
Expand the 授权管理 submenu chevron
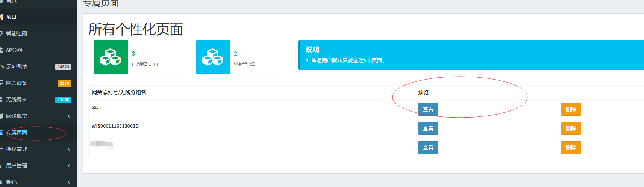(x=69, y=149)
